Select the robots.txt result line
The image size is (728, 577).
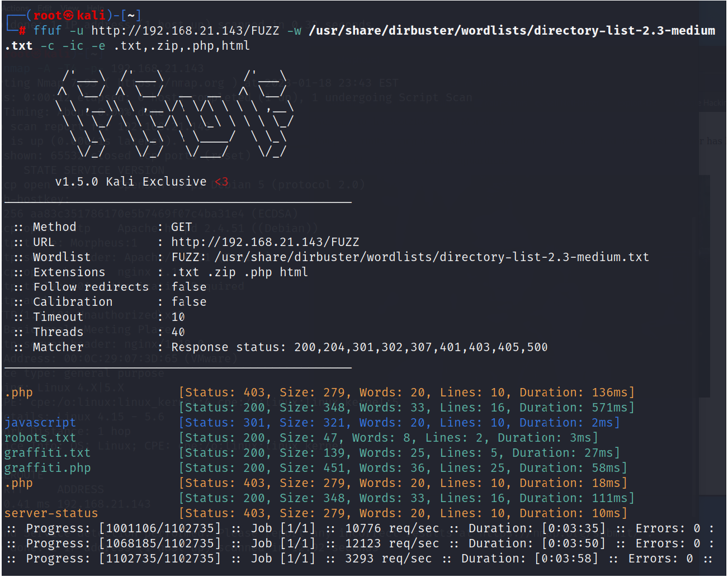40,437
